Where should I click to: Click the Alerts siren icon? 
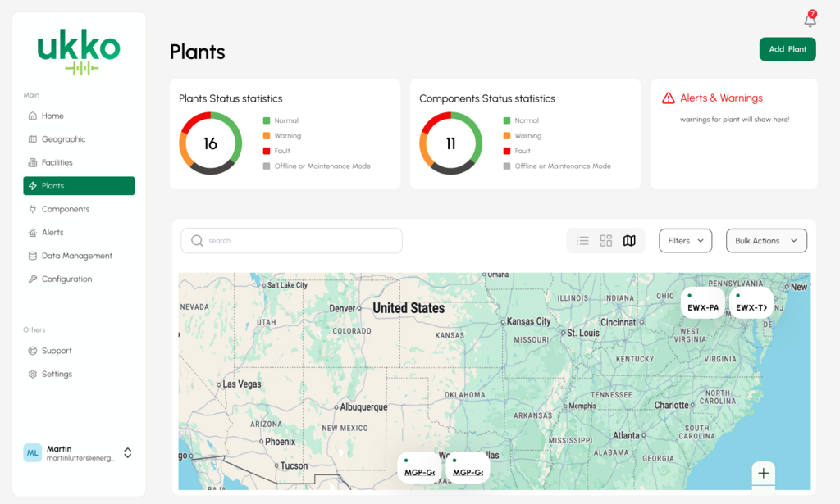(33, 233)
